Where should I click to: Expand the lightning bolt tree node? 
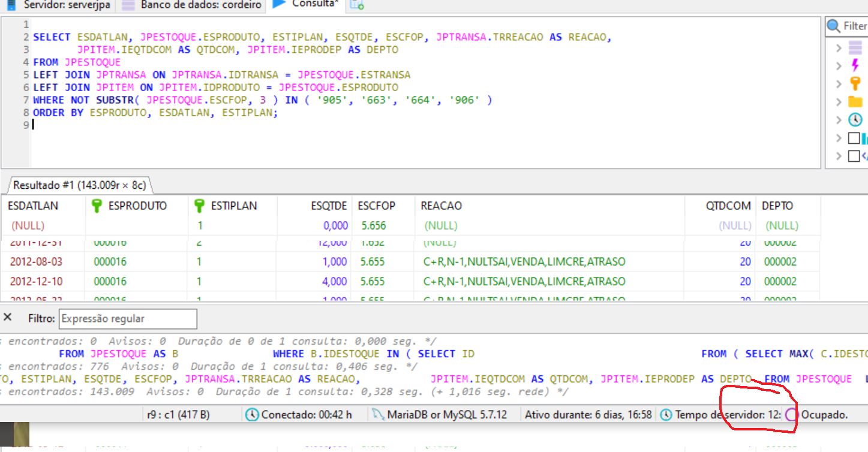click(839, 66)
